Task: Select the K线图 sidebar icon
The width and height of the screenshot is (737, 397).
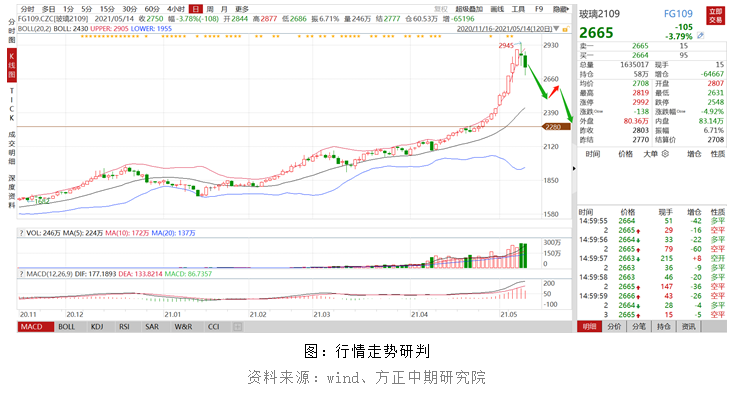Action: pyautogui.click(x=12, y=65)
